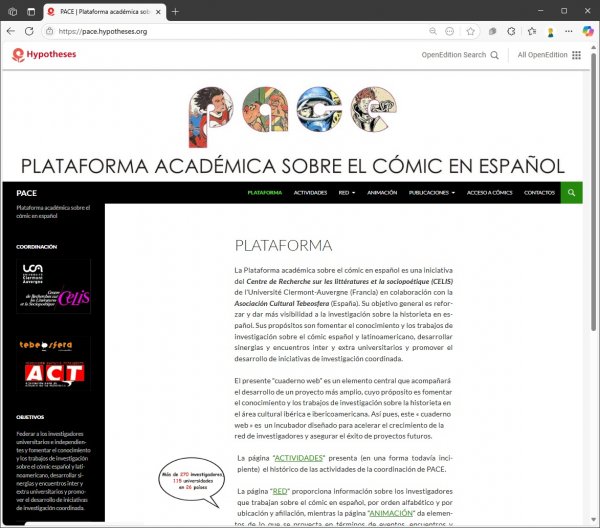Close the PACE browser tab

[158, 12]
